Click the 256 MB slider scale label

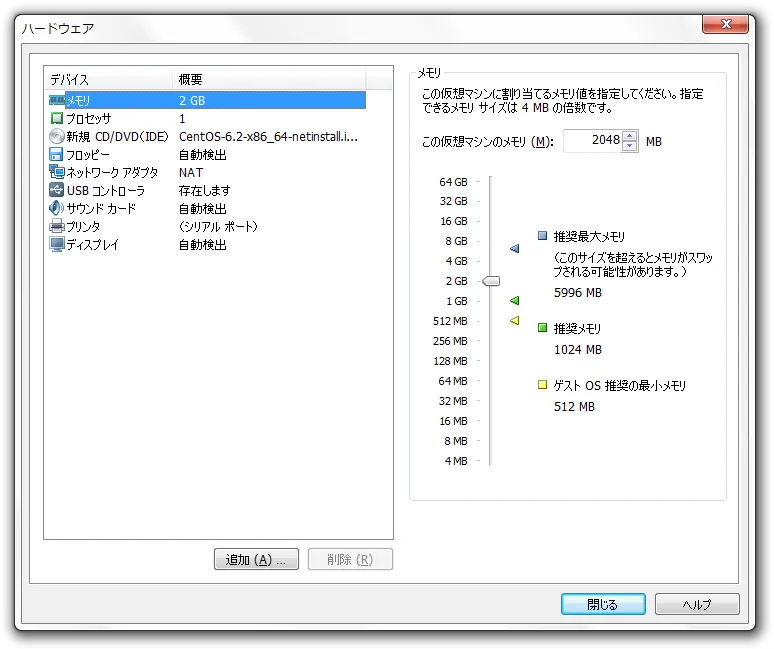(450, 341)
